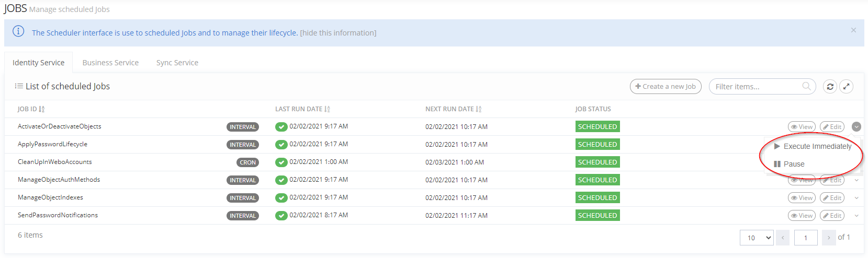Click the expand fullscreen arrows icon
This screenshot has width=868, height=258.
coord(846,87)
